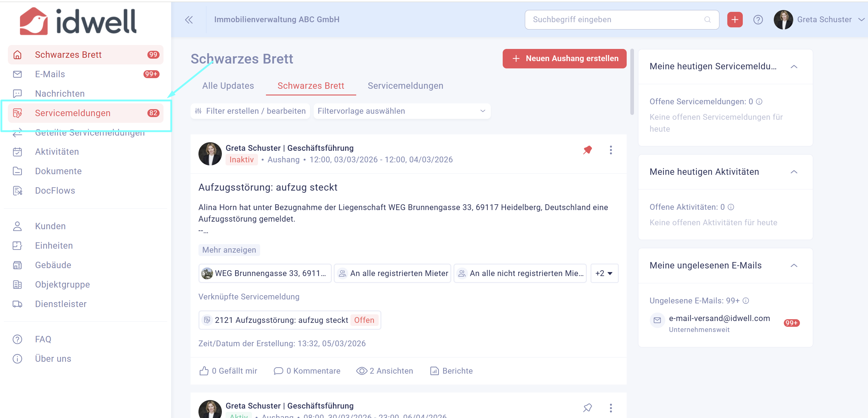This screenshot has width=868, height=418.
Task: Switch to Alle Updates tab
Action: point(228,86)
